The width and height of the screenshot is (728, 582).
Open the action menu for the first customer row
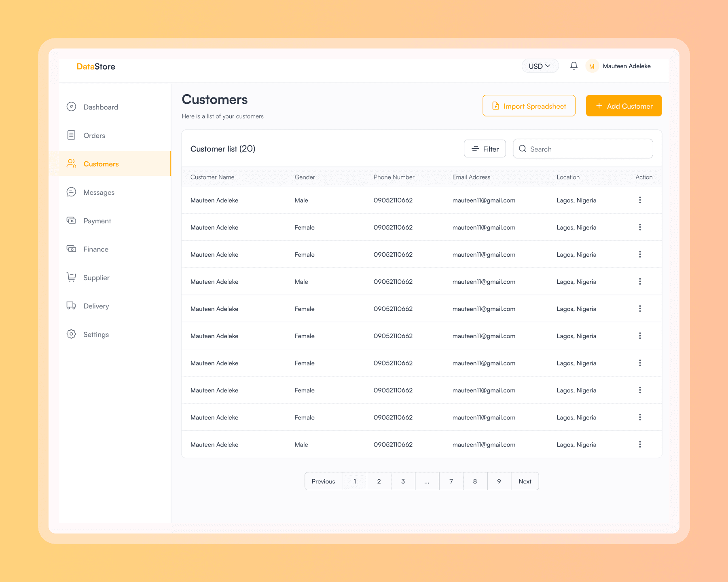[640, 200]
